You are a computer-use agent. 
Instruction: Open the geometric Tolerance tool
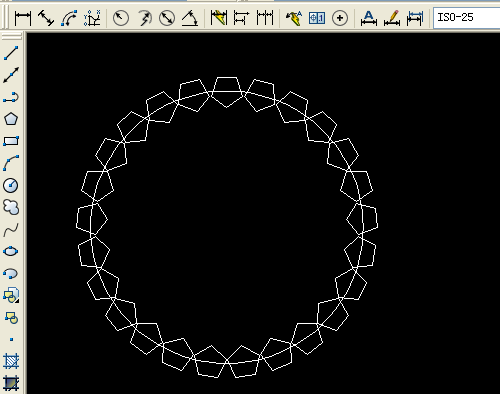[317, 18]
